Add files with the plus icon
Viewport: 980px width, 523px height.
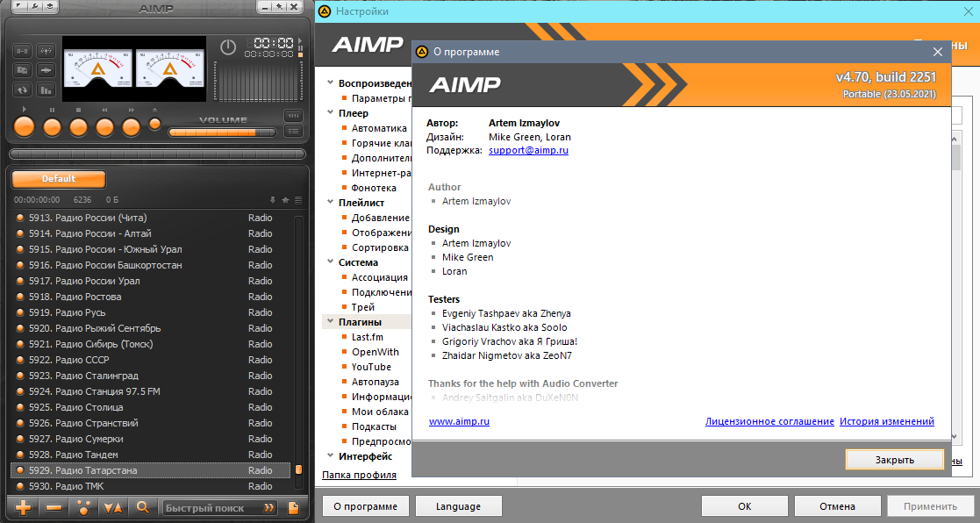(x=23, y=507)
